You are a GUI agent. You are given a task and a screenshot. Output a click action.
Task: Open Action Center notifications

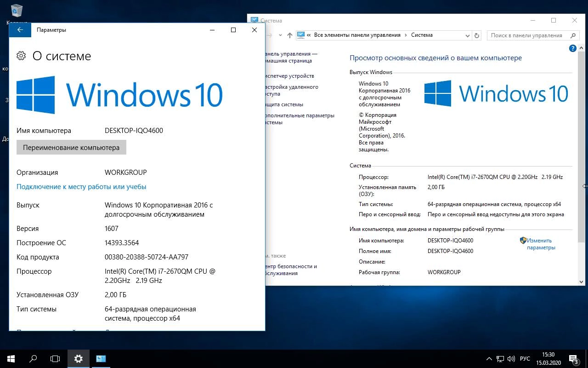(574, 359)
